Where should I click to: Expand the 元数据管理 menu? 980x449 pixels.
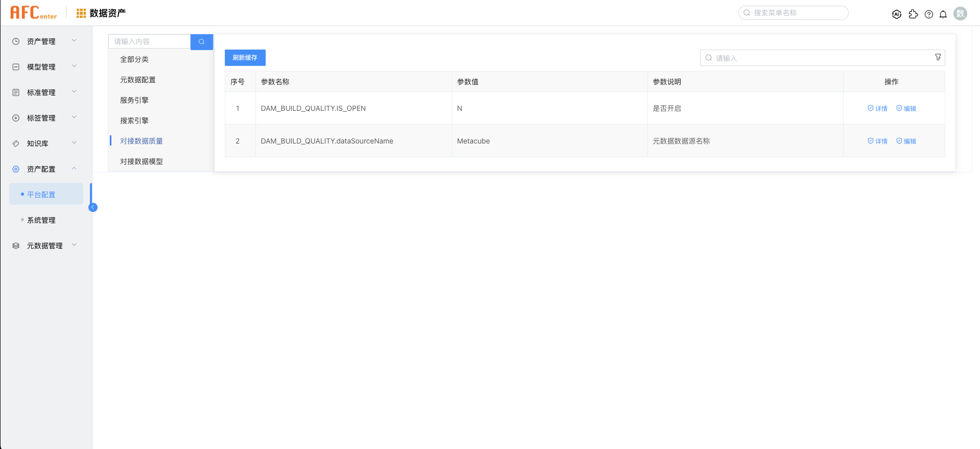pyautogui.click(x=45, y=246)
